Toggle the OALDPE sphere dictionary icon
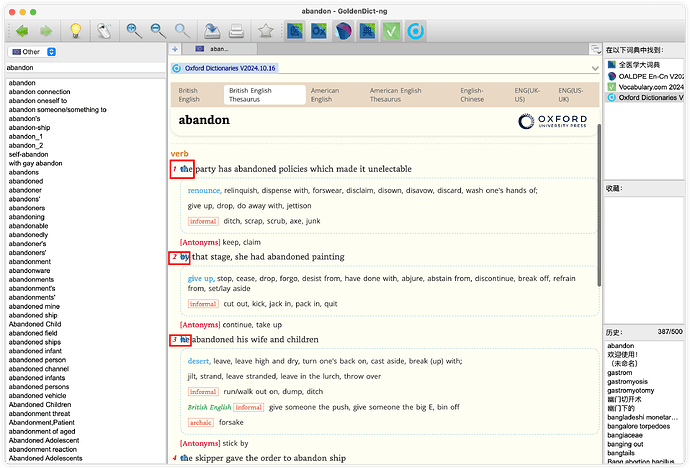The width and height of the screenshot is (690, 468). click(x=343, y=31)
